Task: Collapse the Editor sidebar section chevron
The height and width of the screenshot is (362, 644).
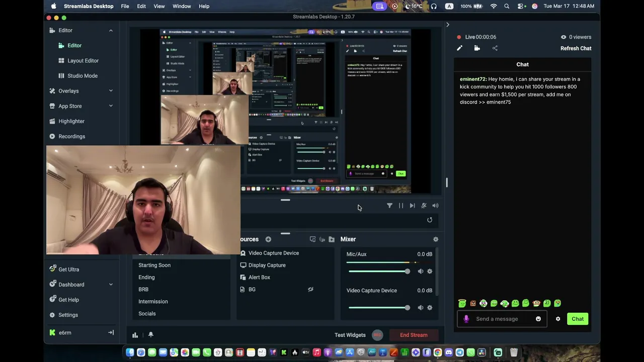Action: coord(111,30)
